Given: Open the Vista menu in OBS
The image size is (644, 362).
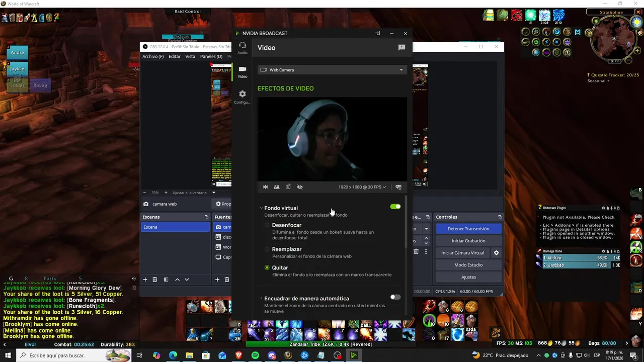Looking at the screenshot, I should click(x=190, y=57).
